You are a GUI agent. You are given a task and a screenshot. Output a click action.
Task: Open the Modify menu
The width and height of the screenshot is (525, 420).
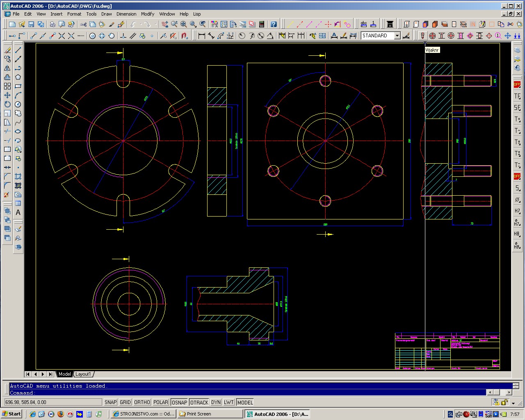tap(148, 14)
